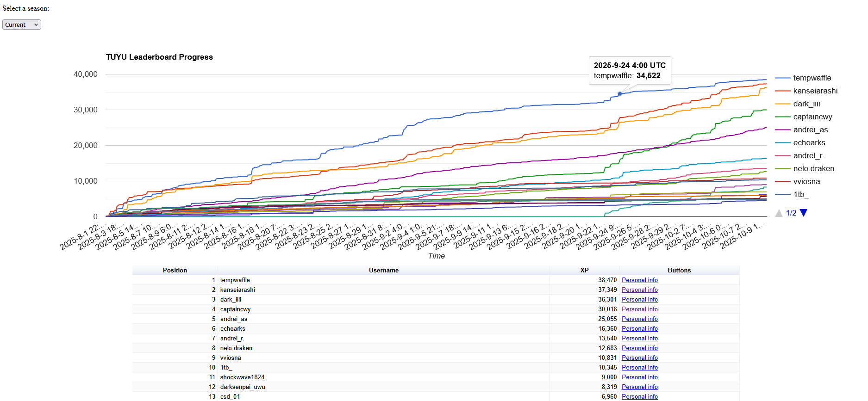Screen dimensions: 868x401
Task: Click XP value 25,055
Action: pos(607,319)
